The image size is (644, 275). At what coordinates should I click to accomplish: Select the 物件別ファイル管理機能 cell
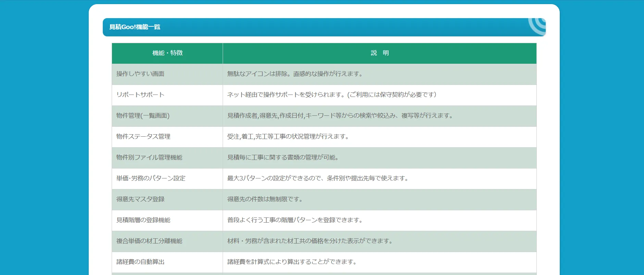tap(168, 158)
